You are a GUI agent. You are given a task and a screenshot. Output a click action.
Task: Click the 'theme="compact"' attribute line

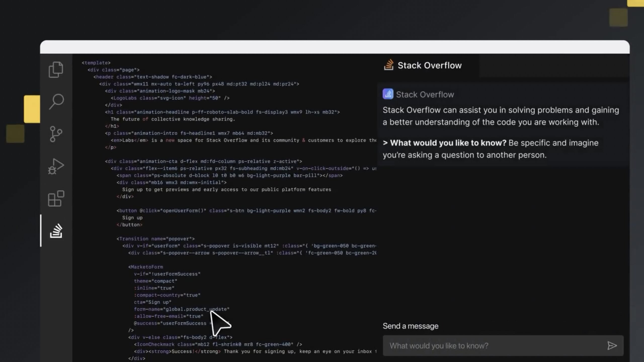tap(156, 281)
